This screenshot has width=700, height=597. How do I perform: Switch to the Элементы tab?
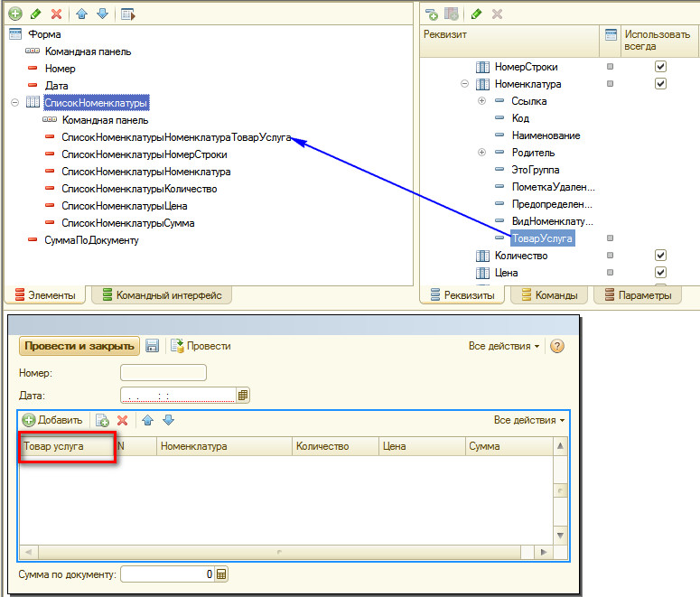tap(45, 295)
